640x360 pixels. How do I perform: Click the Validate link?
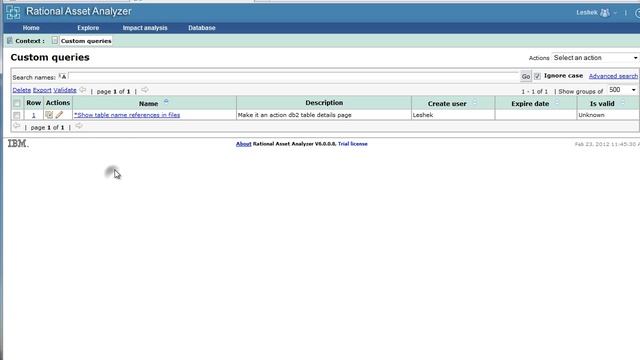65,90
